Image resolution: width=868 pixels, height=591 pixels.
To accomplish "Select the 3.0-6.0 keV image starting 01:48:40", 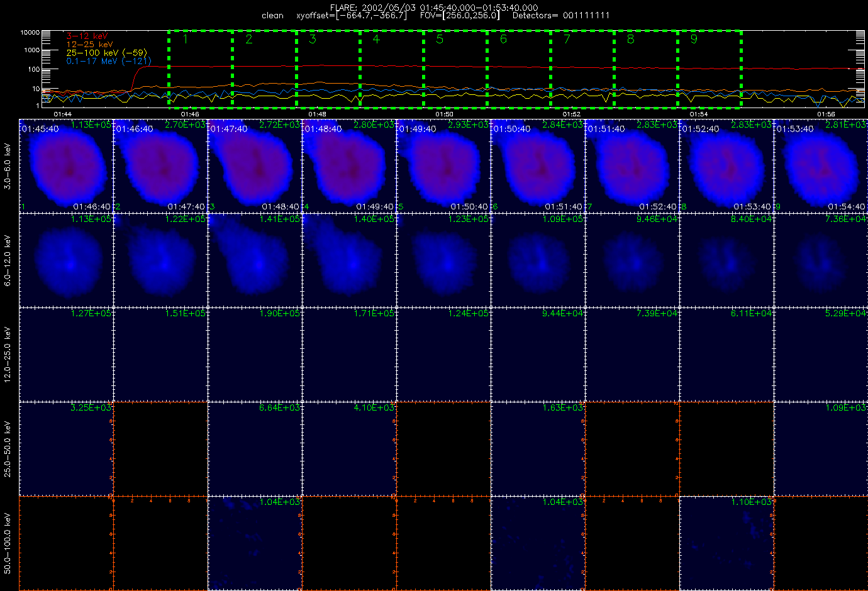I will [349, 166].
